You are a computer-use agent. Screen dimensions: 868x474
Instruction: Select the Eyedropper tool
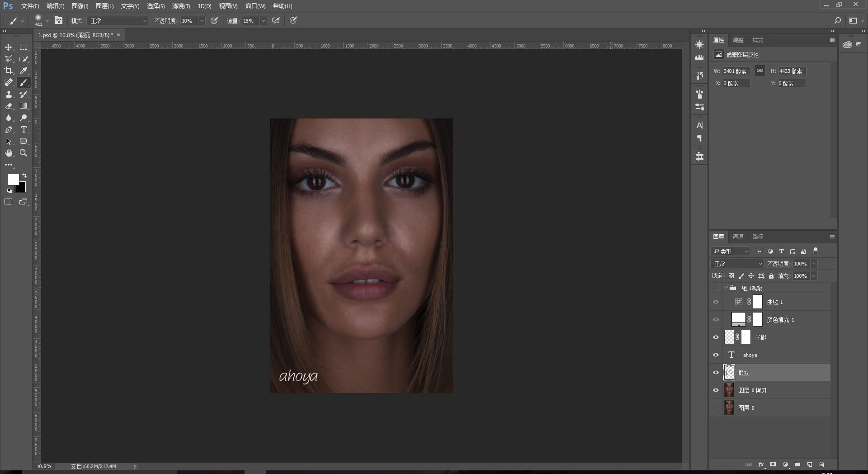(24, 71)
